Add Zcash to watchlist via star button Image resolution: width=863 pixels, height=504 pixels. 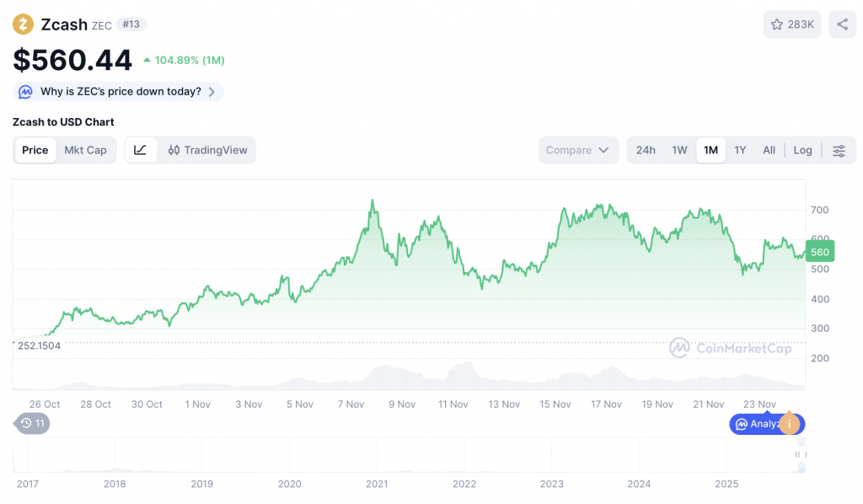coord(791,24)
